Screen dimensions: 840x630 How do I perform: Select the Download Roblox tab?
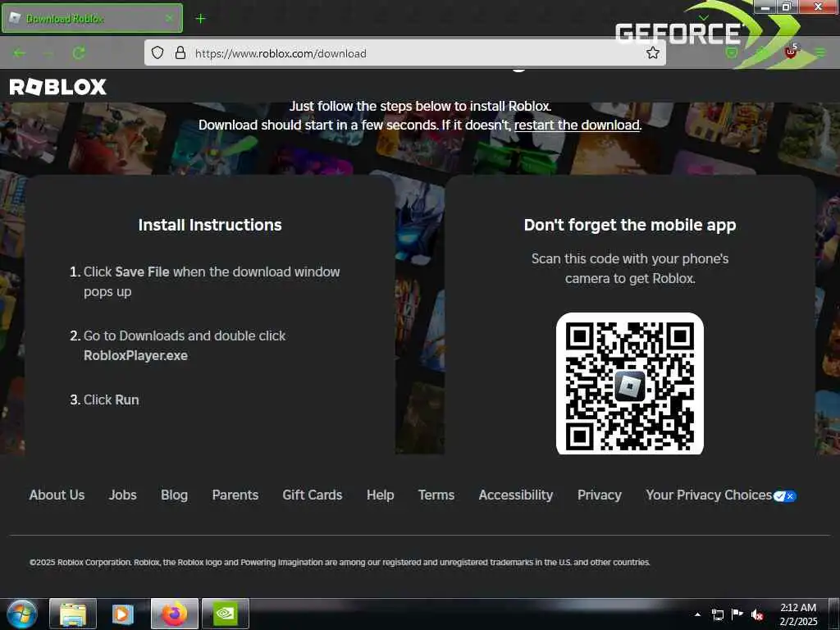92,18
